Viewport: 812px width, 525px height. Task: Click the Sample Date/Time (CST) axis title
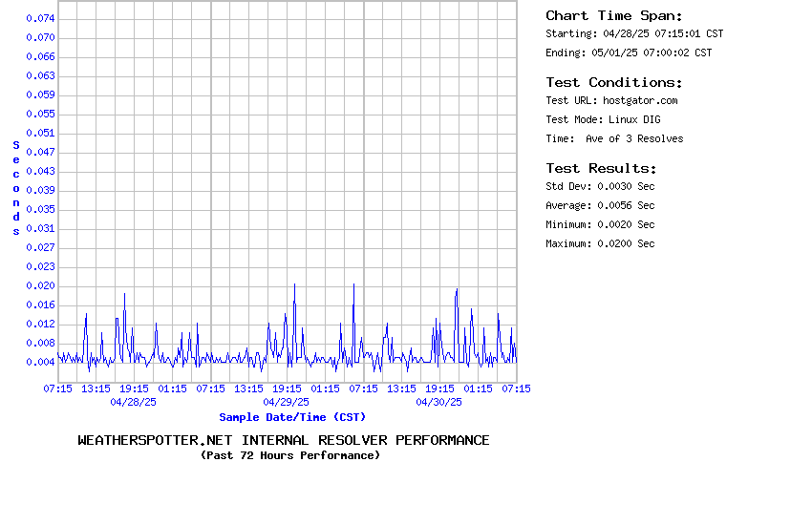[292, 417]
